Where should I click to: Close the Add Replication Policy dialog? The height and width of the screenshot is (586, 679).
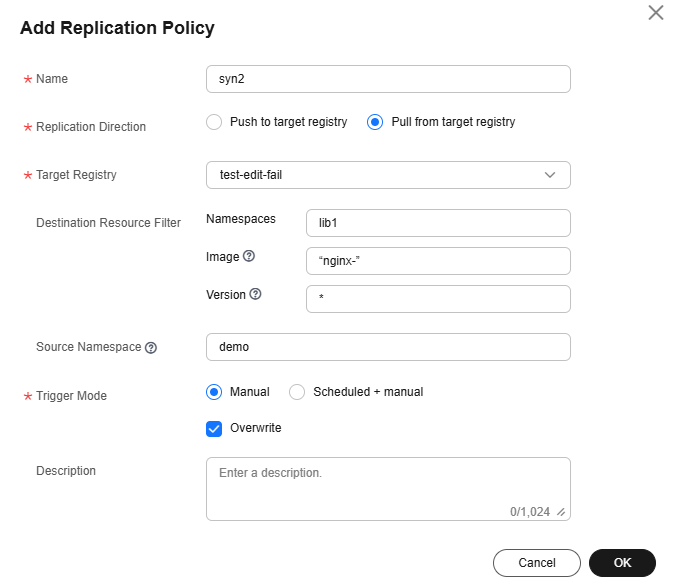(656, 13)
